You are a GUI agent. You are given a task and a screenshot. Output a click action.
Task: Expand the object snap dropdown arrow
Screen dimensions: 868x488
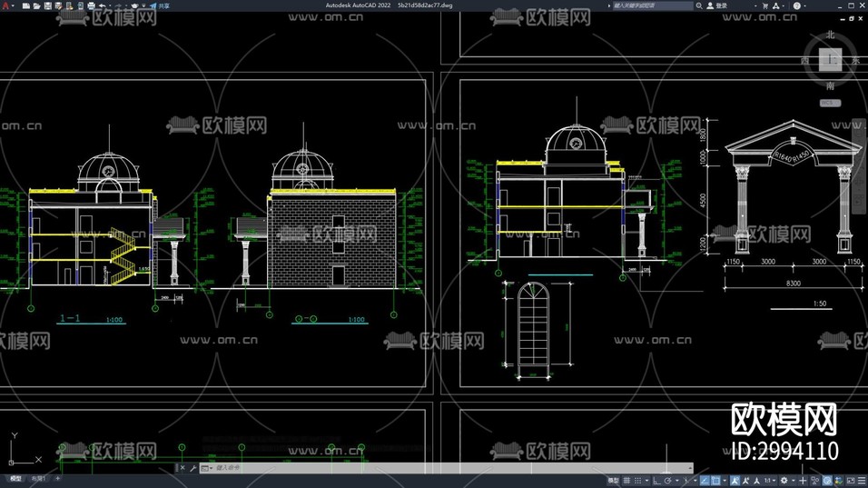[x=725, y=481]
